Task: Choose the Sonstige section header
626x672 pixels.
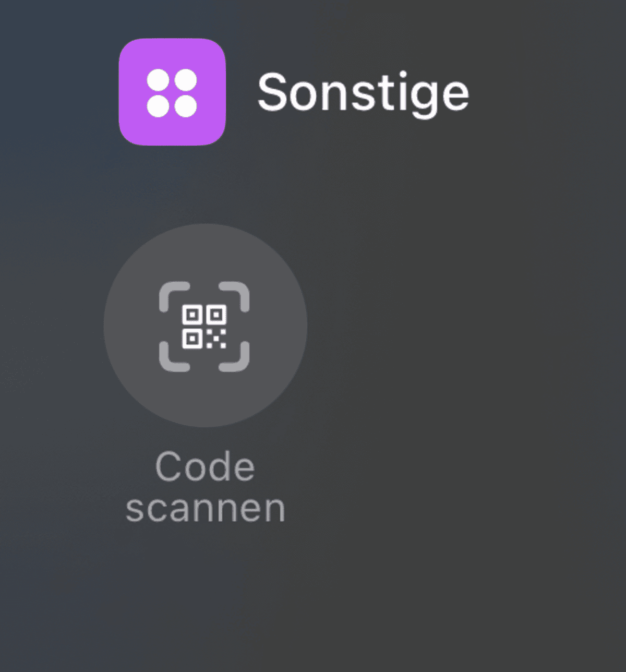Action: pyautogui.click(x=363, y=93)
